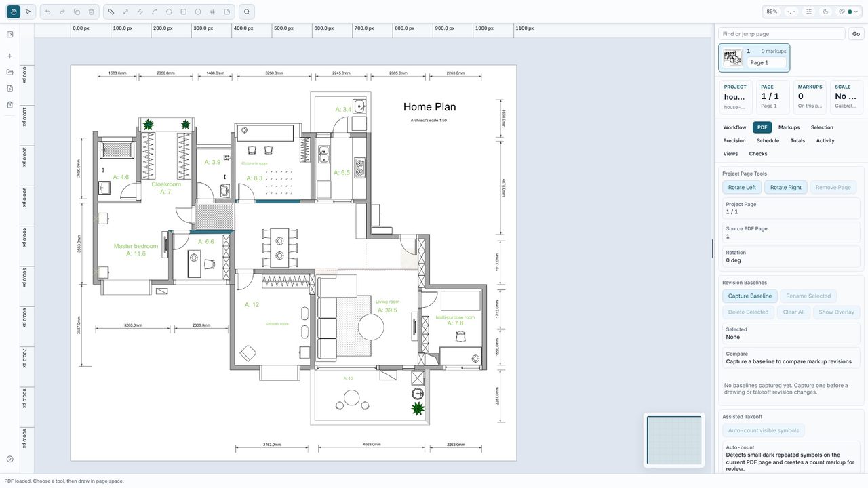Click the redo arrow in toolbar
This screenshot has width=868, height=488.
point(62,12)
